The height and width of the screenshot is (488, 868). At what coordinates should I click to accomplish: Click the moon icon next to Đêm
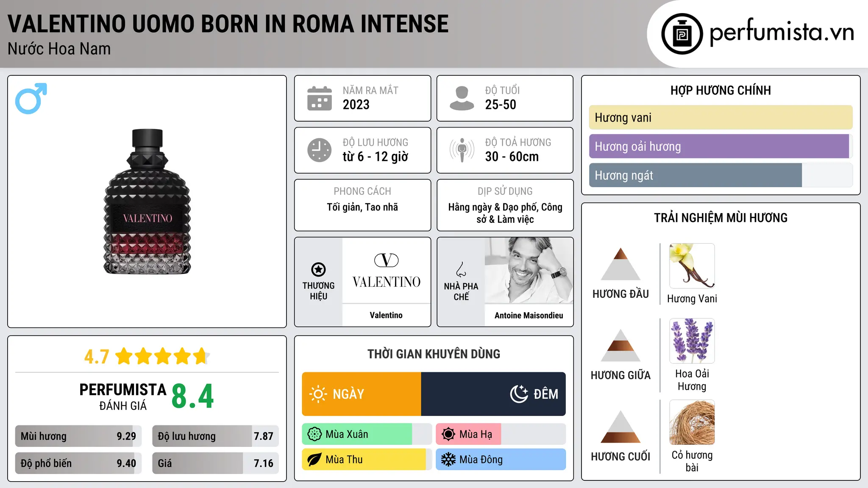point(519,394)
